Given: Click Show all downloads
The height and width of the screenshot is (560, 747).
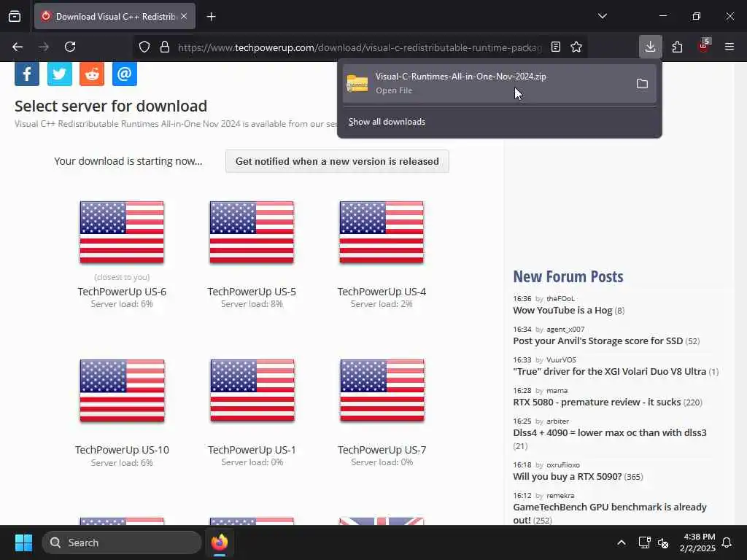Looking at the screenshot, I should click(387, 122).
